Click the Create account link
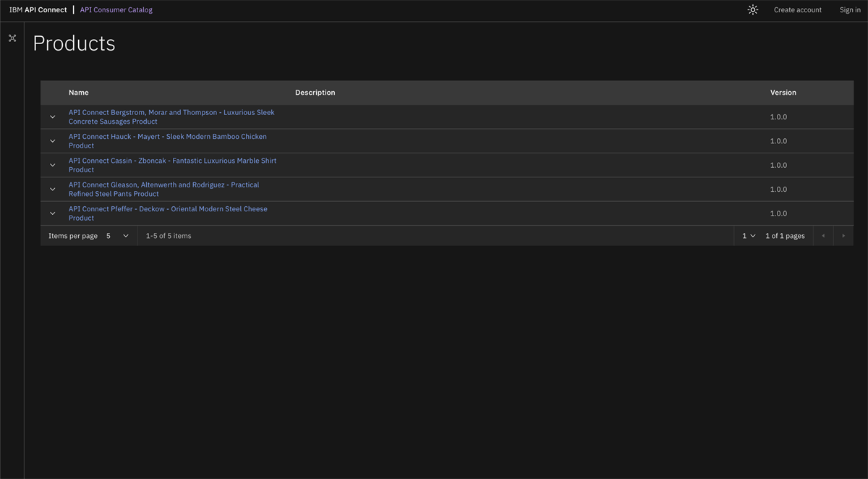 (x=798, y=10)
